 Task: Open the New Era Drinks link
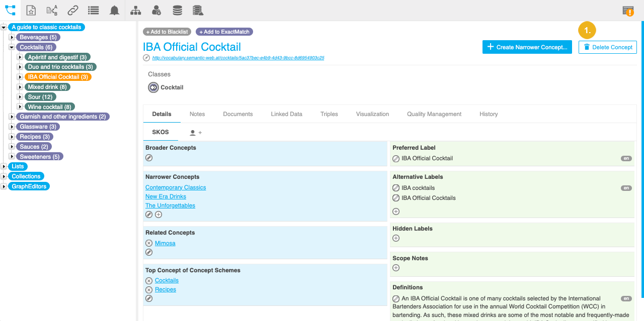pyautogui.click(x=166, y=196)
